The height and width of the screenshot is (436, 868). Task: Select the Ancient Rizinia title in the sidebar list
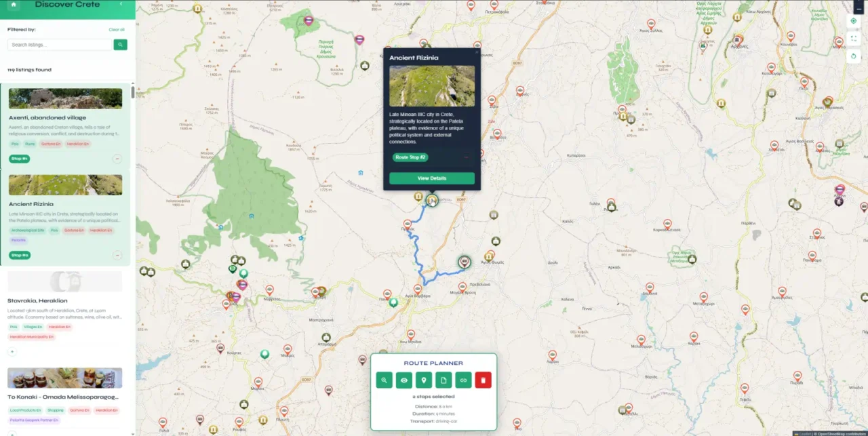tap(31, 204)
